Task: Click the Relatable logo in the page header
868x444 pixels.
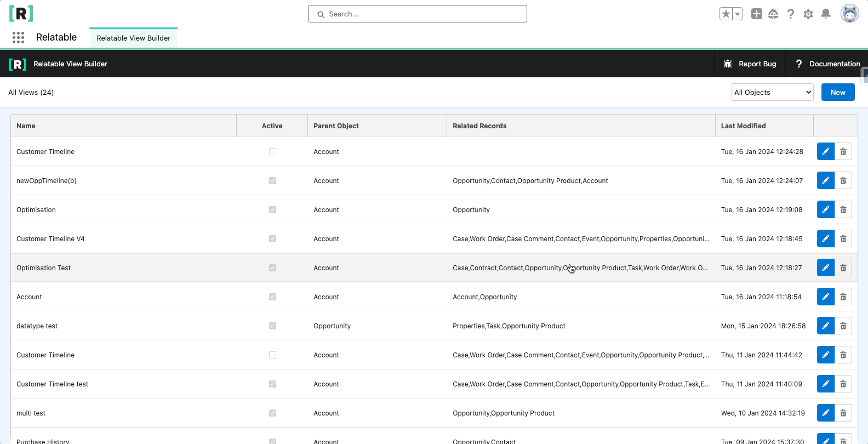Action: point(21,13)
